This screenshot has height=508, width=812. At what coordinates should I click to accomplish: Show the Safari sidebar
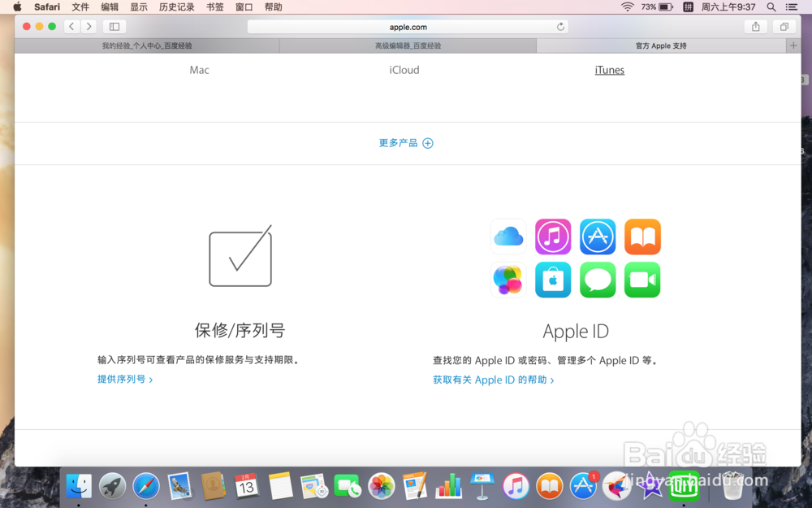point(114,27)
